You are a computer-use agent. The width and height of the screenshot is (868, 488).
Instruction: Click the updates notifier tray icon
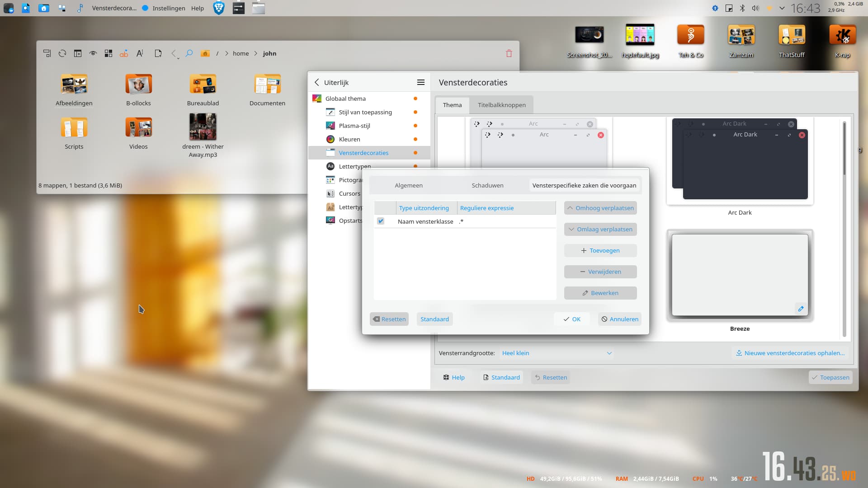[x=715, y=8]
